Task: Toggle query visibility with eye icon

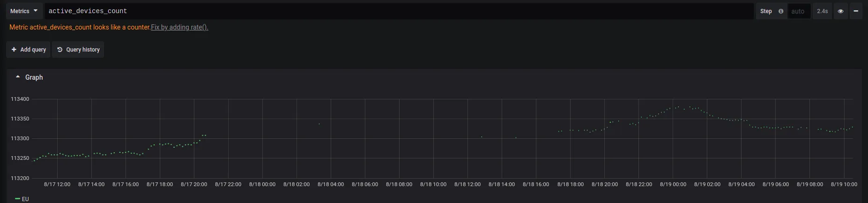Action: coord(840,11)
